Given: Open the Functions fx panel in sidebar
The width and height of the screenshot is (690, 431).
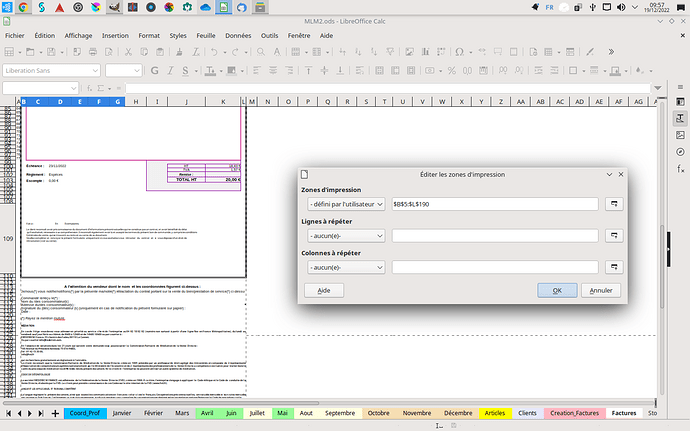Looking at the screenshot, I should (680, 169).
